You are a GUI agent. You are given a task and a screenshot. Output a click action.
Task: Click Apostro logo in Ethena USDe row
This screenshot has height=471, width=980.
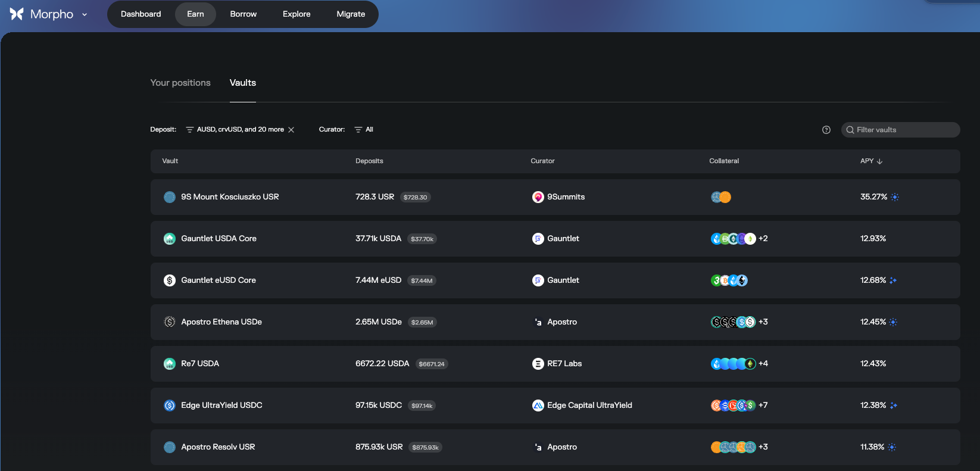click(538, 322)
